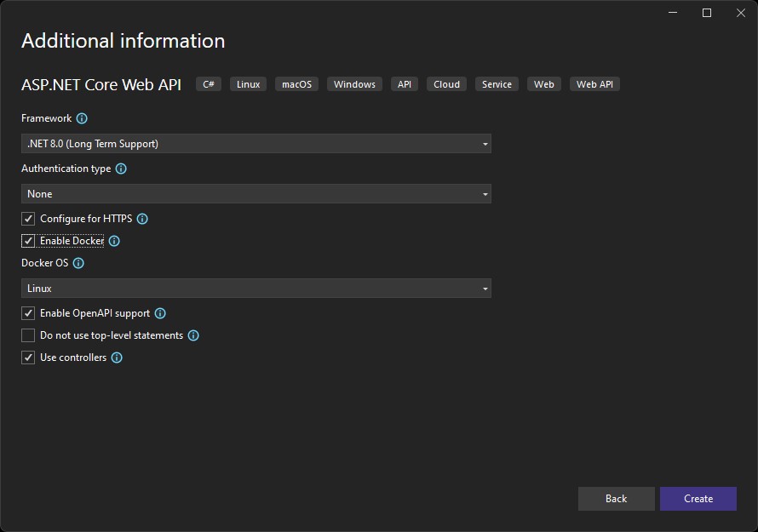Viewport: 758px width, 532px height.
Task: Click the C# tag
Action: [209, 84]
